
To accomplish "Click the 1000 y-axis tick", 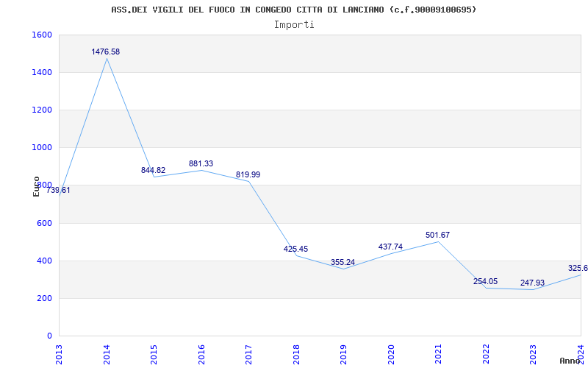I will tap(42, 148).
